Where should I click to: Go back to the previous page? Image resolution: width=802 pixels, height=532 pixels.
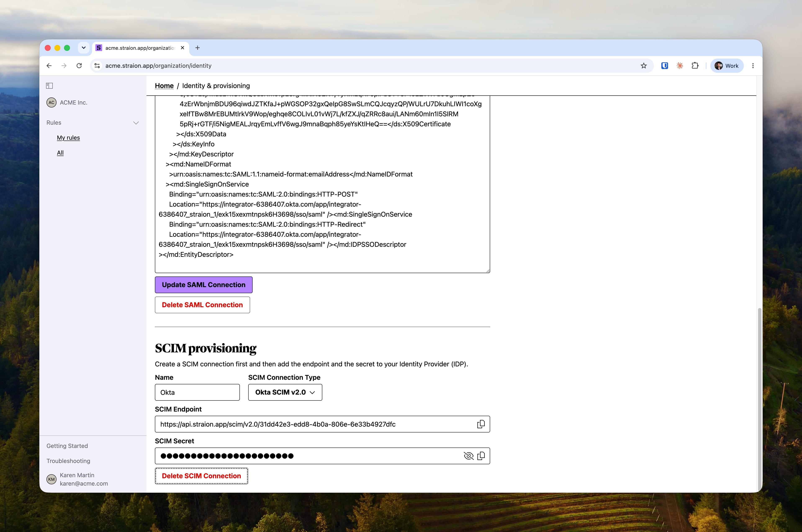[x=49, y=66]
